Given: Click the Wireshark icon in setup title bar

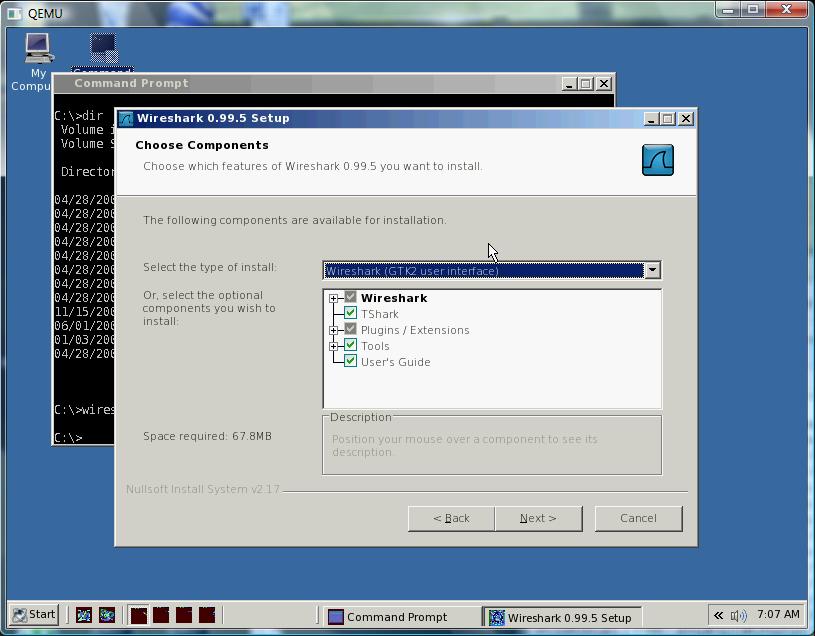Looking at the screenshot, I should click(126, 118).
